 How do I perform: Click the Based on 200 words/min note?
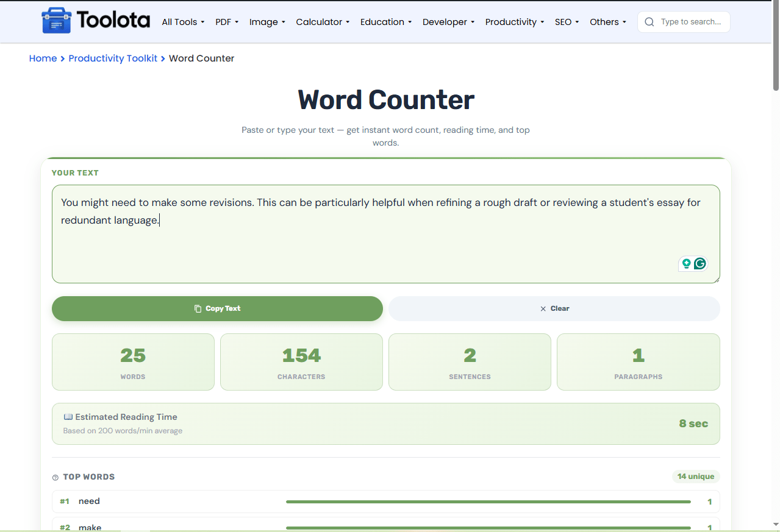tap(123, 431)
